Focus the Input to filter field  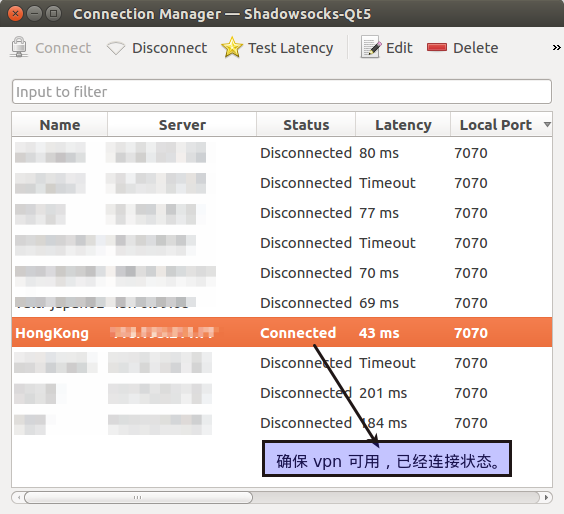[x=282, y=92]
